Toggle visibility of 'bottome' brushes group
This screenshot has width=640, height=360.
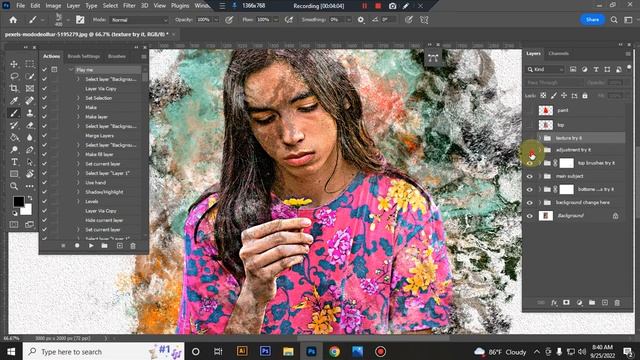point(530,189)
